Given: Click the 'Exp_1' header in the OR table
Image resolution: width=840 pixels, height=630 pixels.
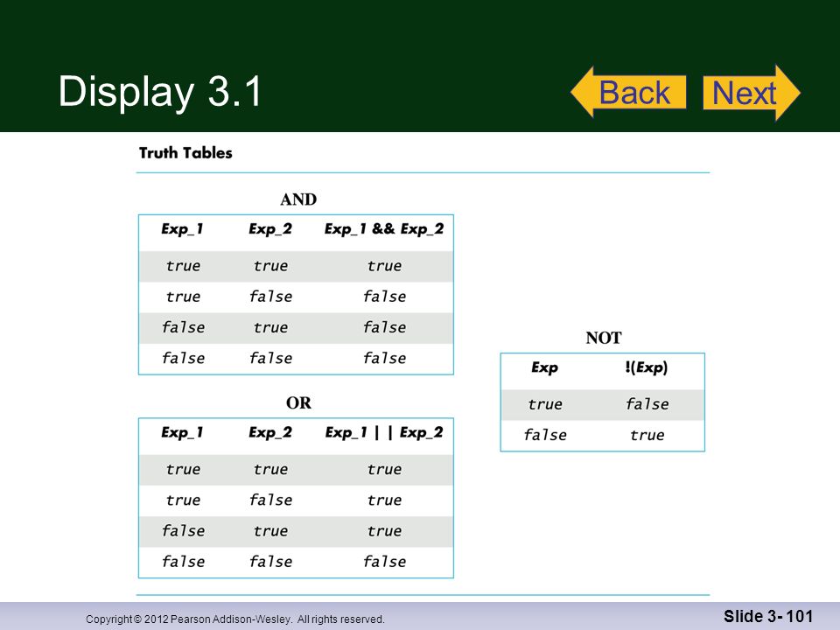Looking at the screenshot, I should 182,433.
